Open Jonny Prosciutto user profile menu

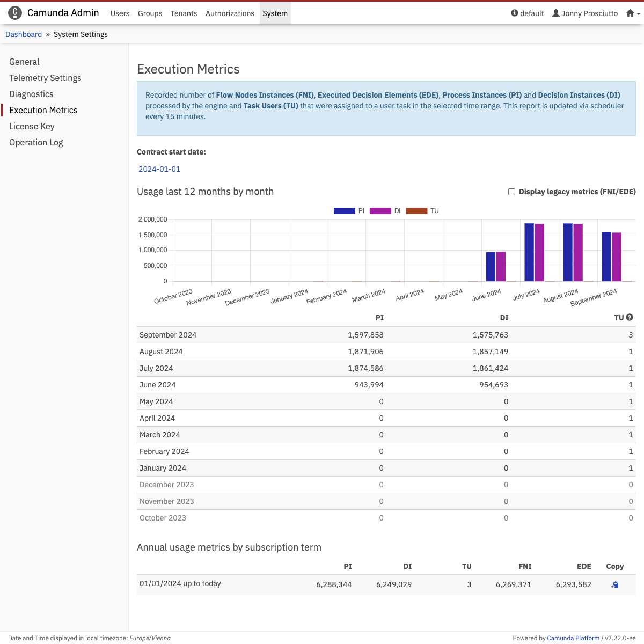[585, 13]
